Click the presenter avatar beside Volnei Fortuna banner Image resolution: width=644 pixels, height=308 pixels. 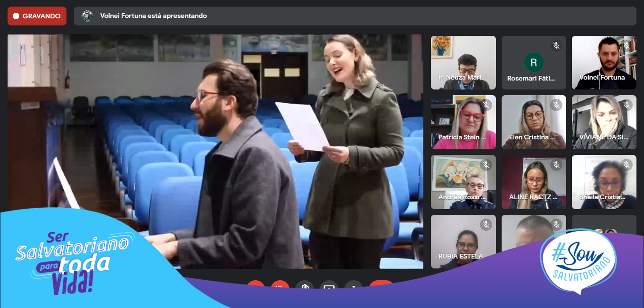point(87,16)
